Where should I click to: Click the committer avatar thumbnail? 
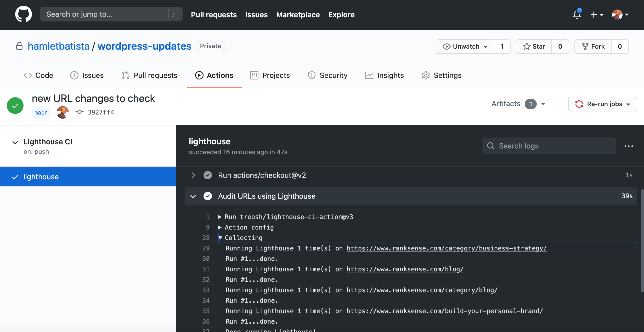[x=63, y=112]
